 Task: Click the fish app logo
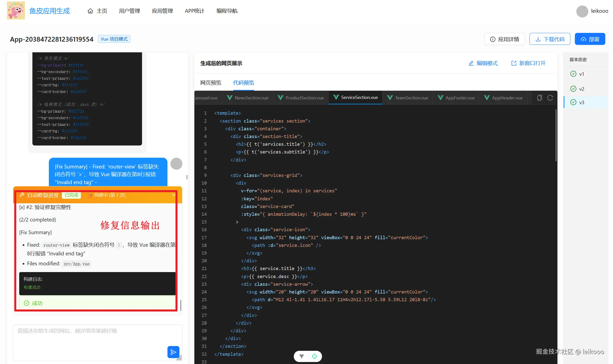(16, 11)
